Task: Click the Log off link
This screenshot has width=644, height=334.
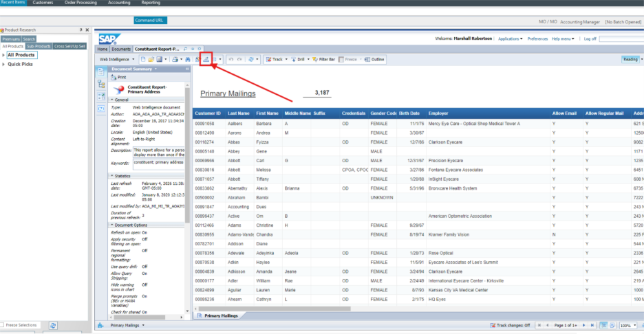Action: coord(590,38)
